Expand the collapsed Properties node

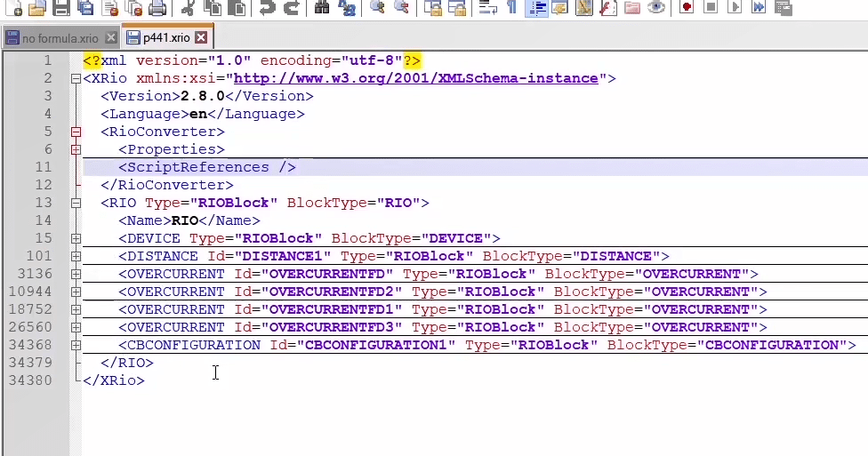76,149
